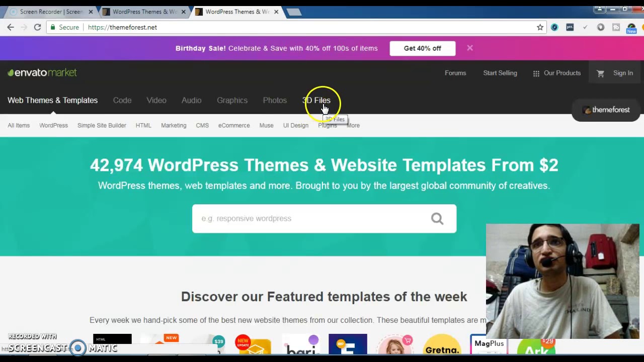Click the search magnifier icon
Screen dimensions: 644x362
coord(437,218)
